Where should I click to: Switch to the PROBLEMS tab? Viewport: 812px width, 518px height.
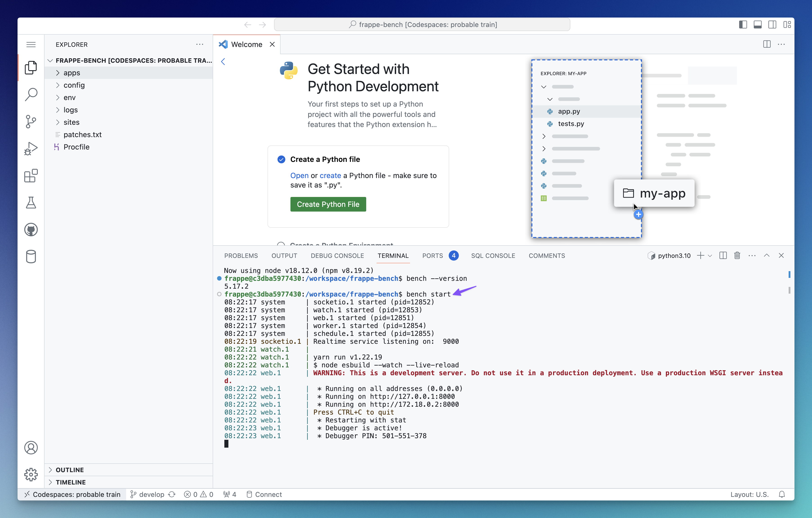pos(241,256)
